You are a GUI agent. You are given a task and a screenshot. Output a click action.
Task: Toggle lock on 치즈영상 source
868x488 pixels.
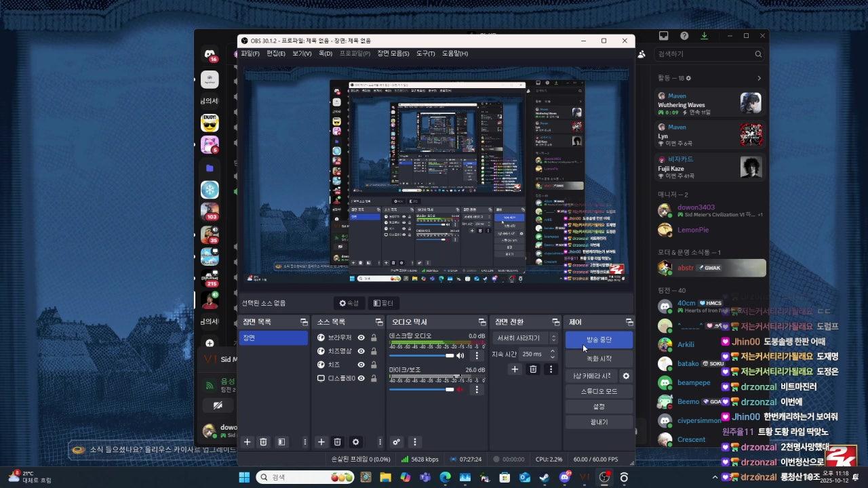(374, 351)
